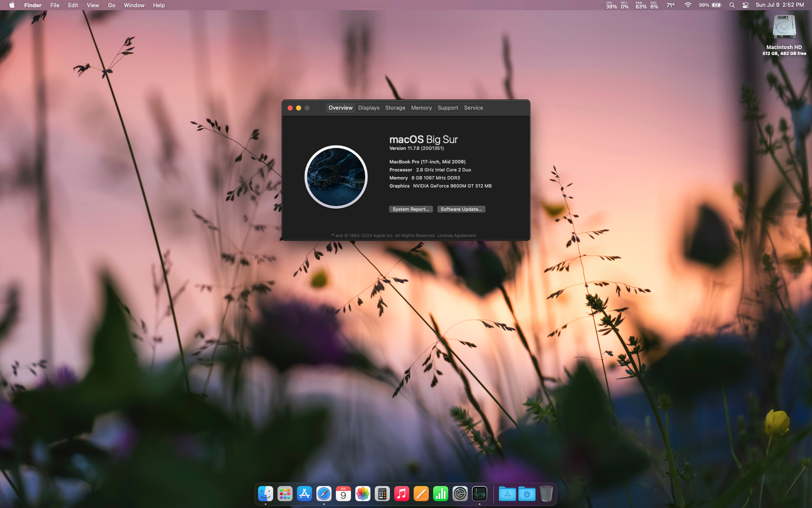Switch to the Displays tab
This screenshot has height=508, width=812.
[369, 108]
